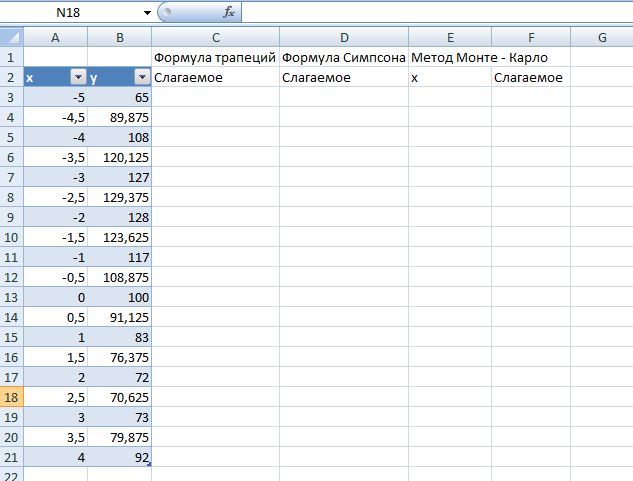633x481 pixels.
Task: Click the Insert Function fx icon
Action: coord(229,13)
